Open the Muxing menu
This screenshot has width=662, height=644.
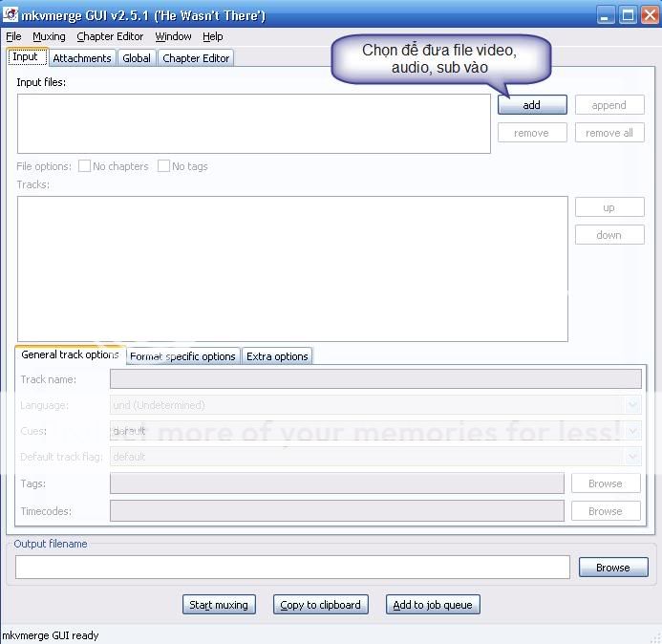[49, 36]
